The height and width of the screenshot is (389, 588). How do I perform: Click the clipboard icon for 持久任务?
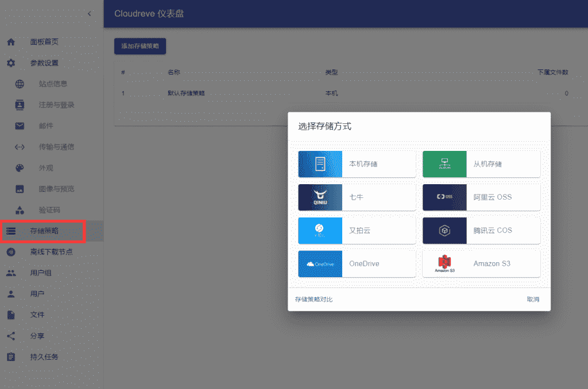pos(11,357)
